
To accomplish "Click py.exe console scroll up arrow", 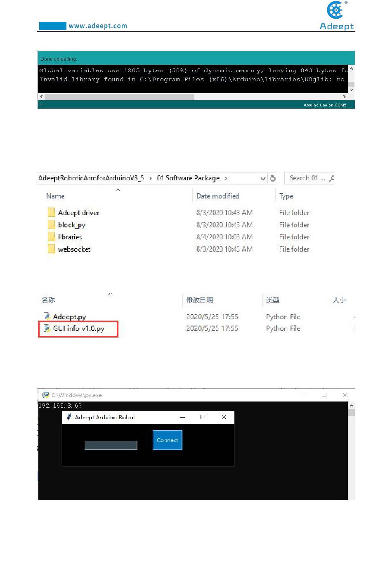I will 352,405.
